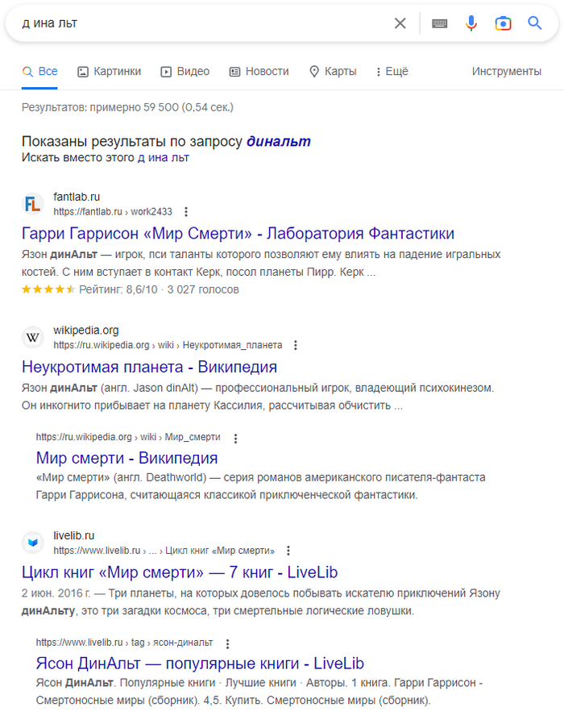
Task: Open search by image camera icon
Action: point(503,23)
